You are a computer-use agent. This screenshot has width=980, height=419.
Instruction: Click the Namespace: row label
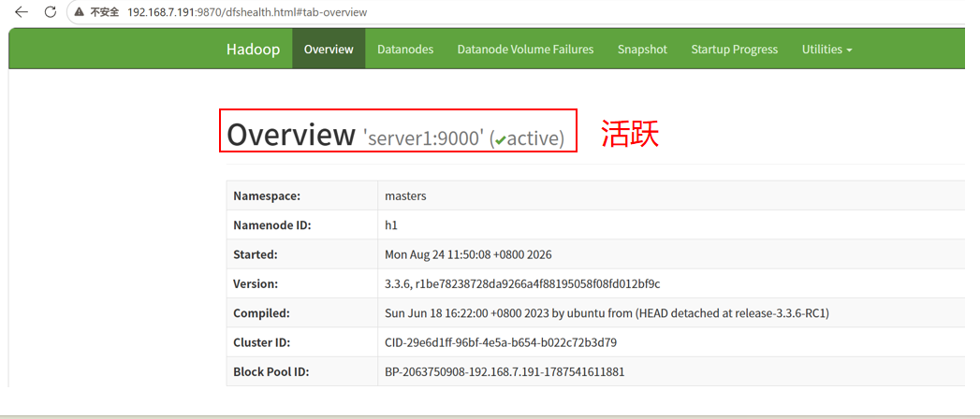point(267,196)
